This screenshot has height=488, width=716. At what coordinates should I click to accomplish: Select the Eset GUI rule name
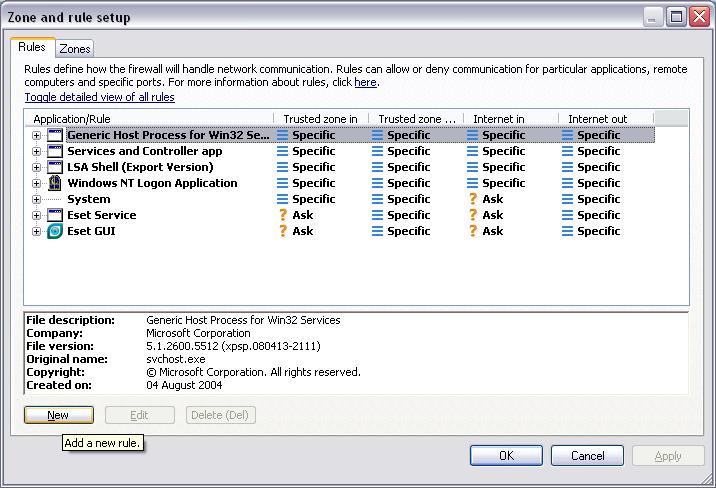pos(91,231)
